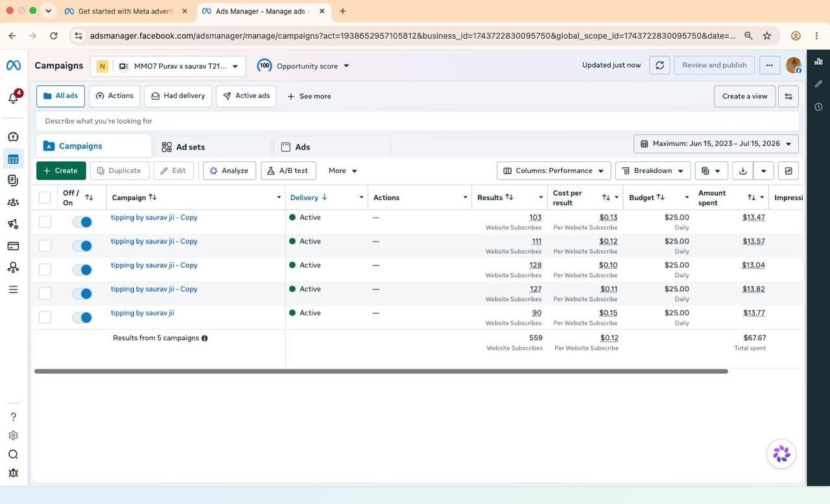Open the charts icon in right panel

coord(818,62)
